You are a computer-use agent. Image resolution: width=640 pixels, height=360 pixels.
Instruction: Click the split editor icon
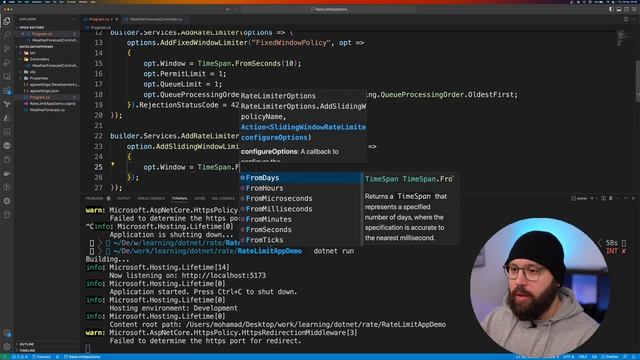point(626,19)
